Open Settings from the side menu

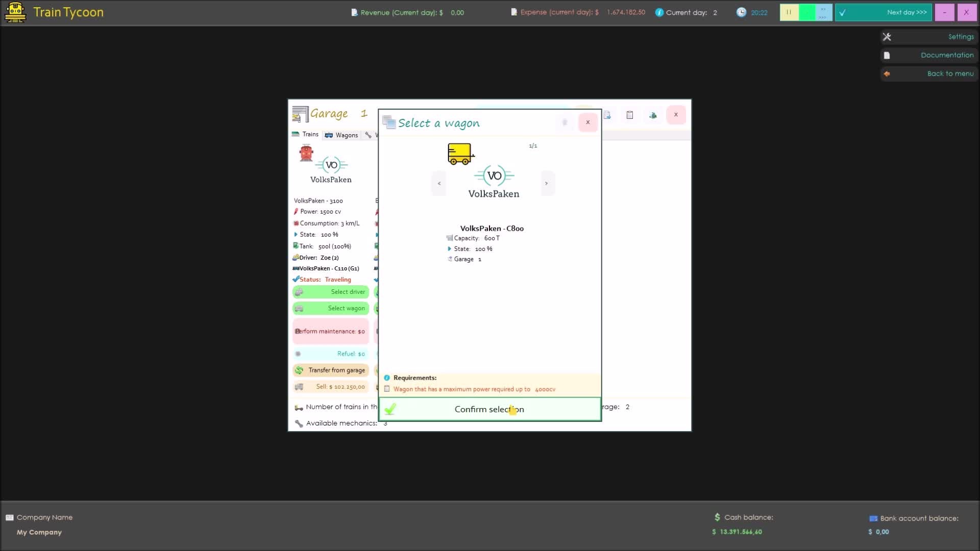tap(929, 37)
